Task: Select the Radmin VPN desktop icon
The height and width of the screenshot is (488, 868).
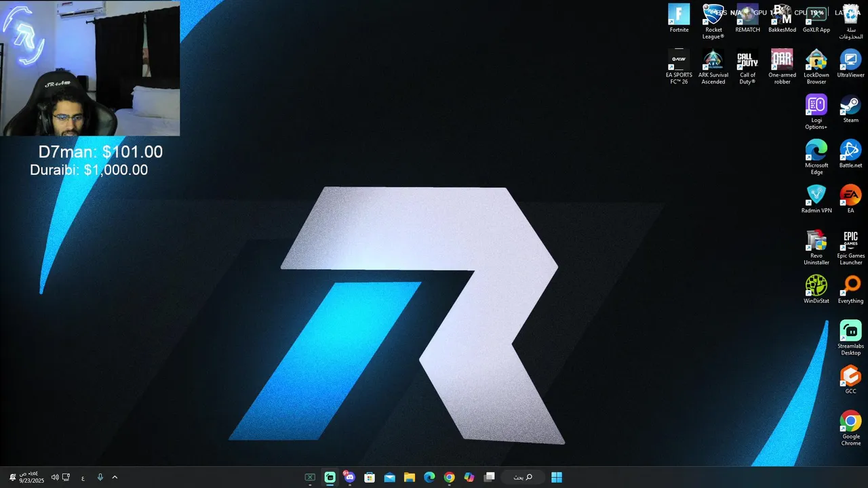Action: point(816,199)
